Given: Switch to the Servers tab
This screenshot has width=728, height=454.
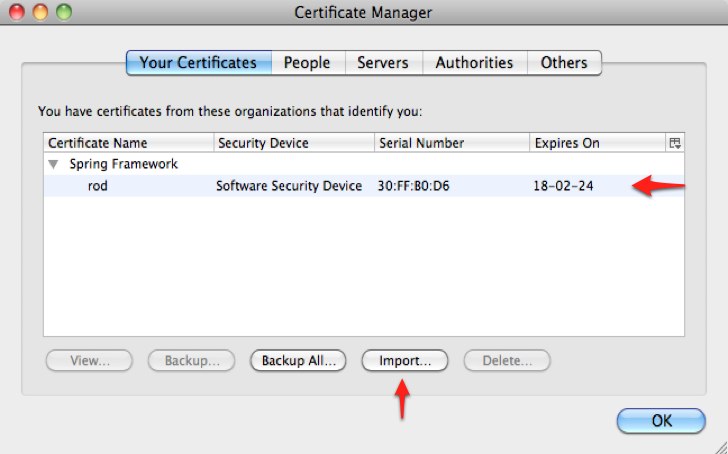Looking at the screenshot, I should [x=383, y=62].
